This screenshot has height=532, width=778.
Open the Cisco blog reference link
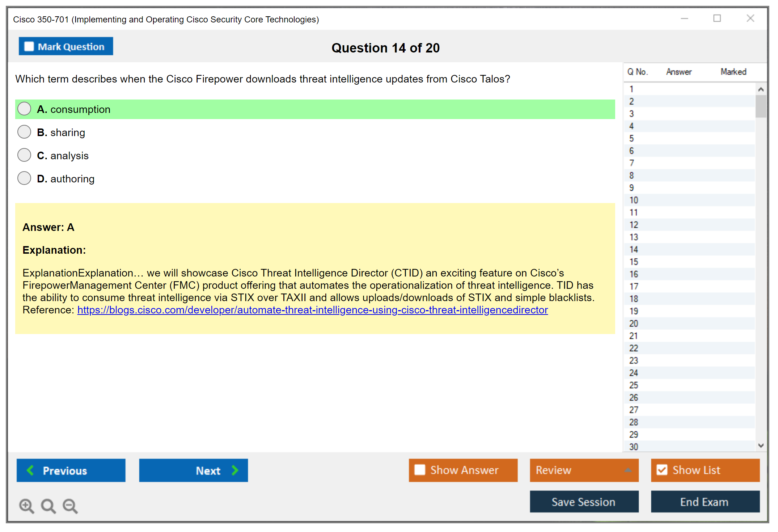(x=312, y=310)
